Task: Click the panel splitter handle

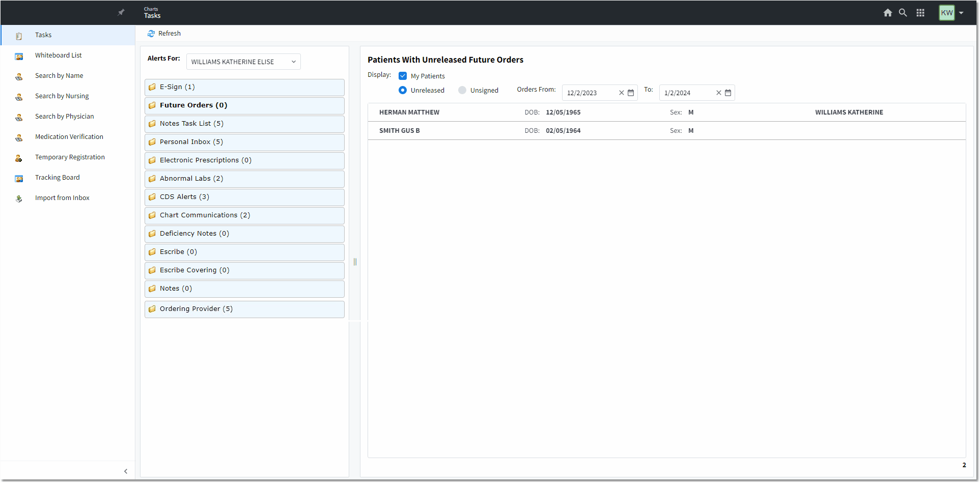Action: click(x=355, y=262)
